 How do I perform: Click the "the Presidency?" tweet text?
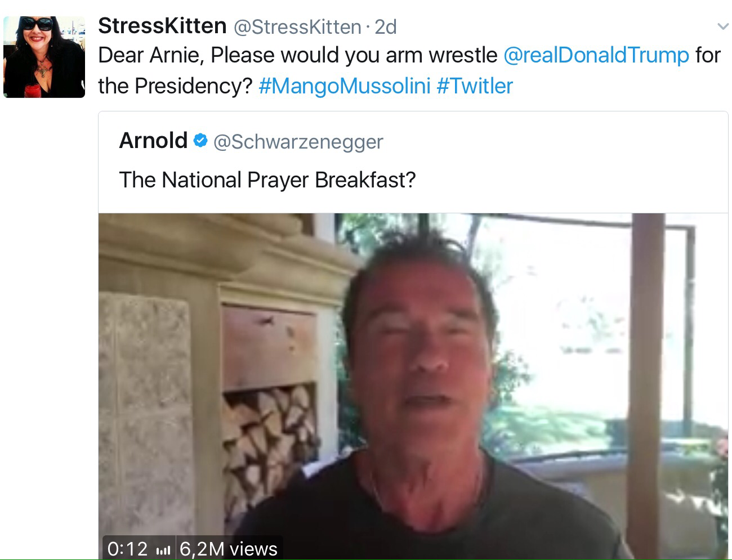click(x=175, y=86)
